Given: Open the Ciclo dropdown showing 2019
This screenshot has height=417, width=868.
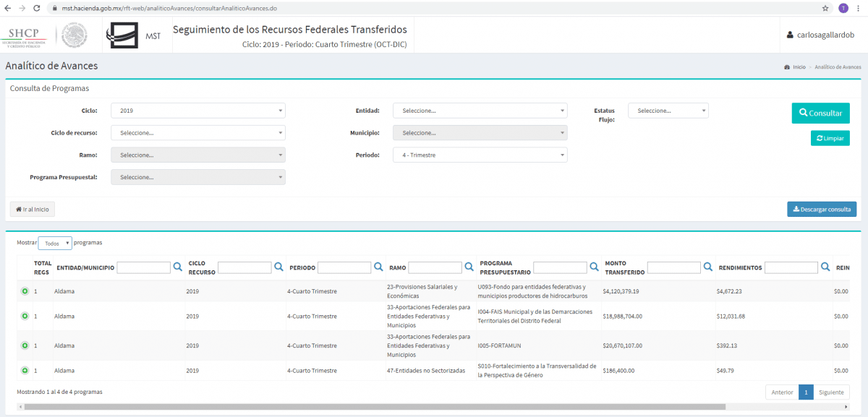Looking at the screenshot, I should pyautogui.click(x=197, y=111).
